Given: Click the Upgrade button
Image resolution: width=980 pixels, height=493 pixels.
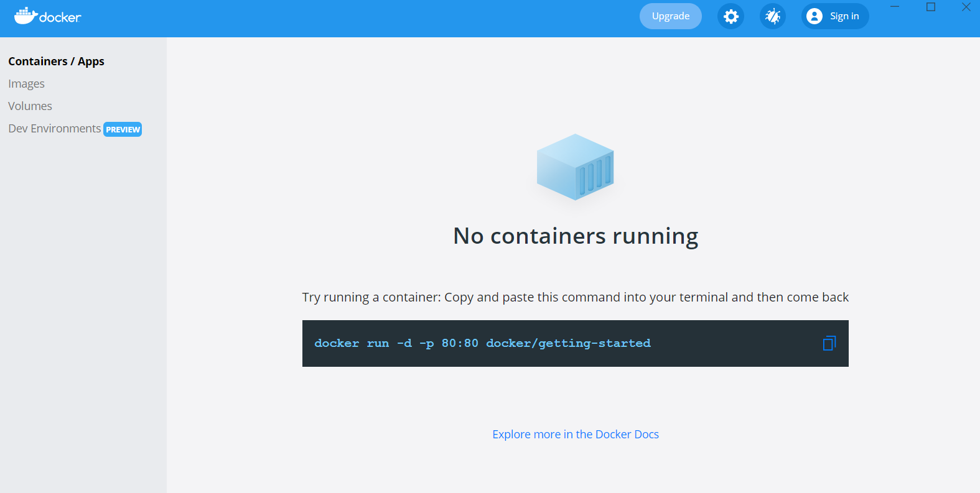Looking at the screenshot, I should coord(671,16).
